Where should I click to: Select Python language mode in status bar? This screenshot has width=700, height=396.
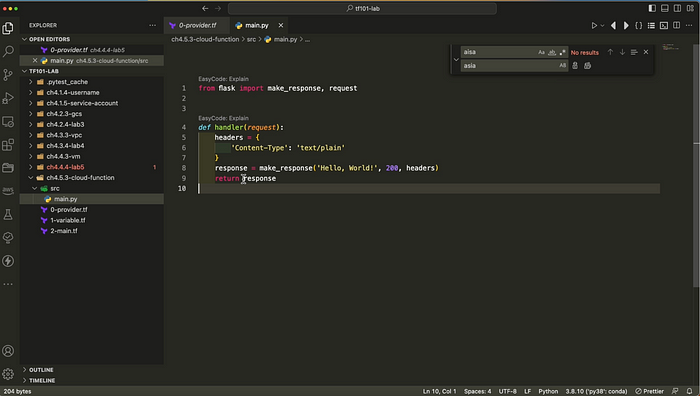[x=548, y=391]
